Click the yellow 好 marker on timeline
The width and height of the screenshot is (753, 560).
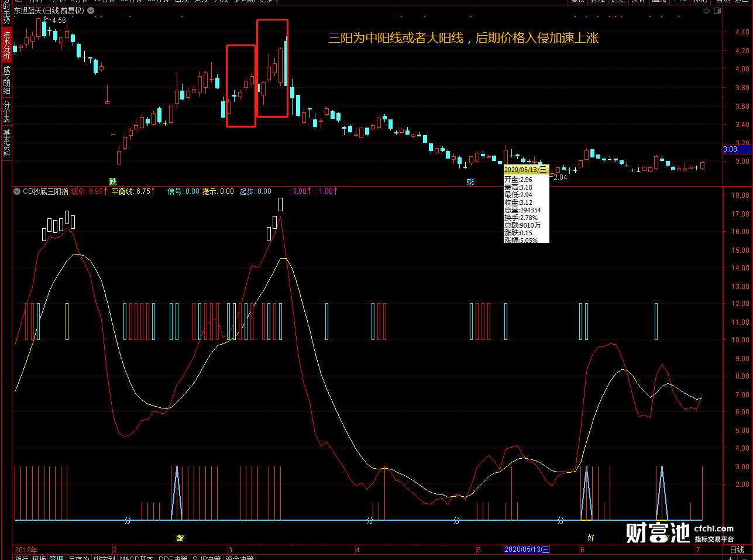coord(591,537)
